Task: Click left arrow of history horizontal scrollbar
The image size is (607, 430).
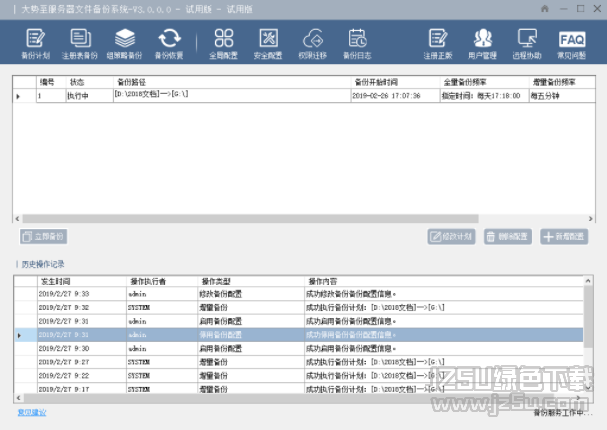Action: [x=19, y=398]
